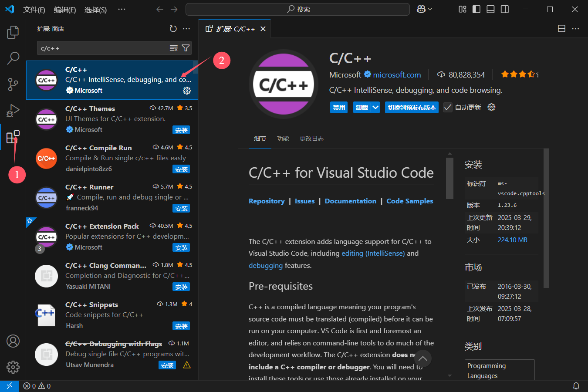Install C/C++ Compile Run extension
The image size is (588, 392).
pos(181,169)
